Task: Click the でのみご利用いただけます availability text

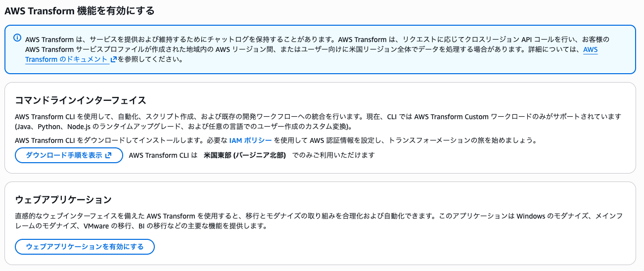Action: pyautogui.click(x=333, y=155)
